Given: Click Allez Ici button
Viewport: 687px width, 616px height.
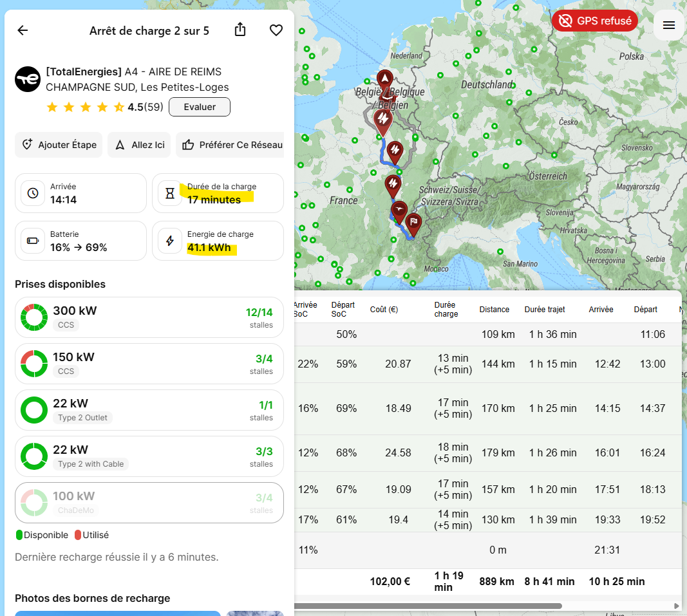Looking at the screenshot, I should pyautogui.click(x=139, y=145).
